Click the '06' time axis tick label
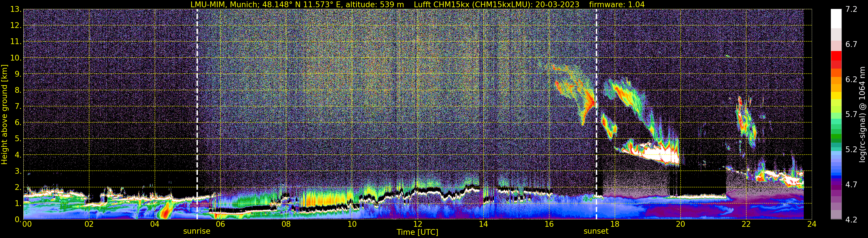This screenshot has height=238, width=868. coord(220,224)
